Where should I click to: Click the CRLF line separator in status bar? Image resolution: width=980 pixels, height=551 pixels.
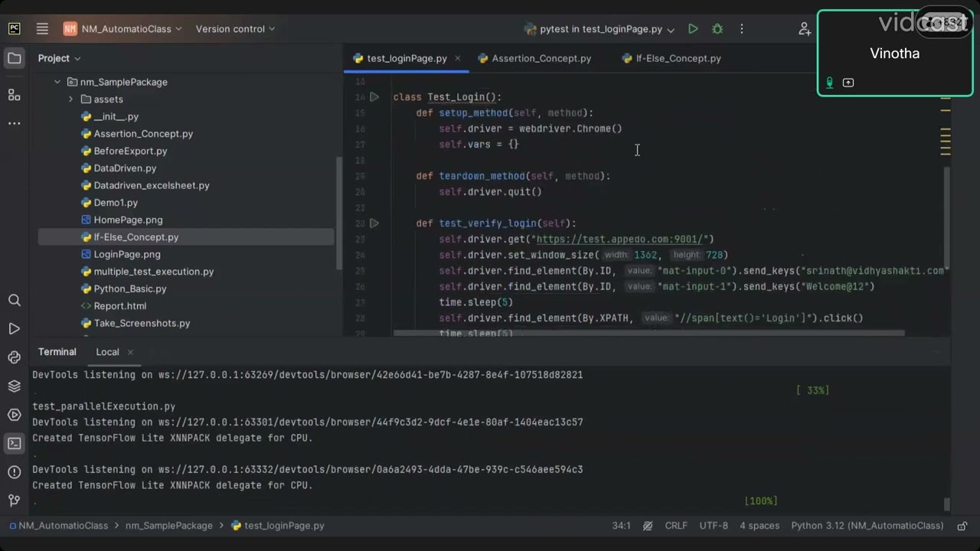click(676, 526)
